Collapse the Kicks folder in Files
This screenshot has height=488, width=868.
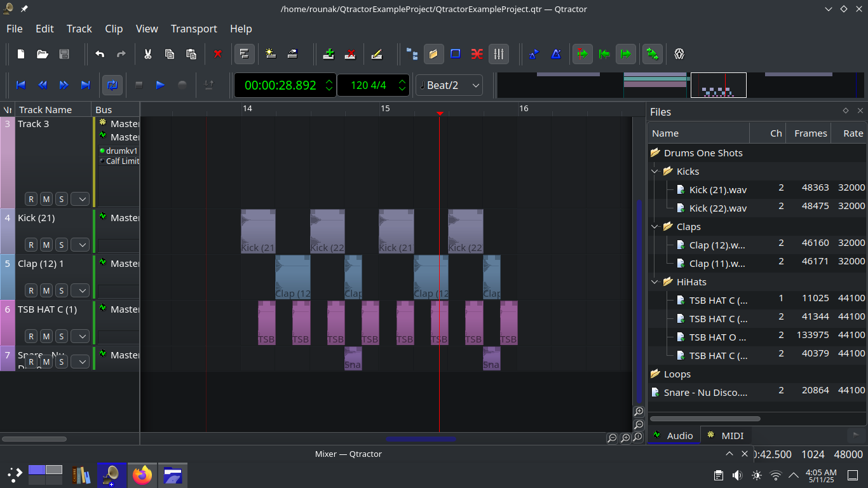coord(655,171)
